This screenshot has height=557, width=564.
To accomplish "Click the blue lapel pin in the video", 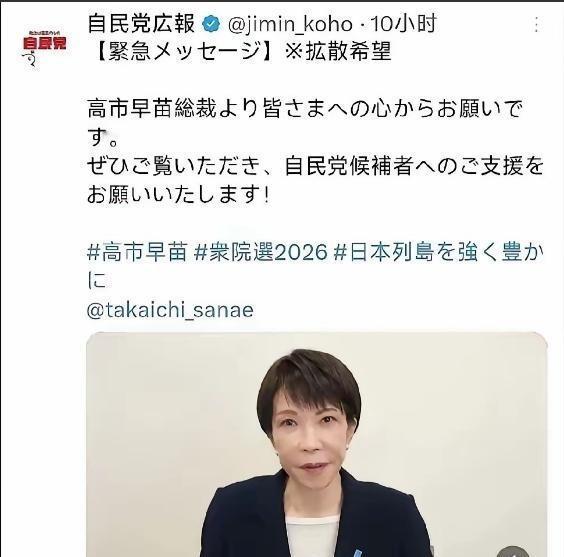I will coord(357,553).
